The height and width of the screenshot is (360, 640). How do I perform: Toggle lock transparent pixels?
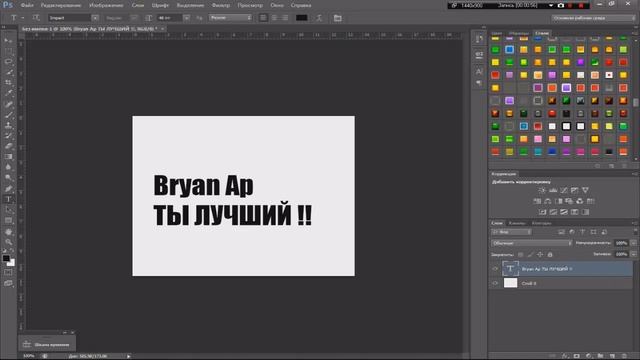520,254
